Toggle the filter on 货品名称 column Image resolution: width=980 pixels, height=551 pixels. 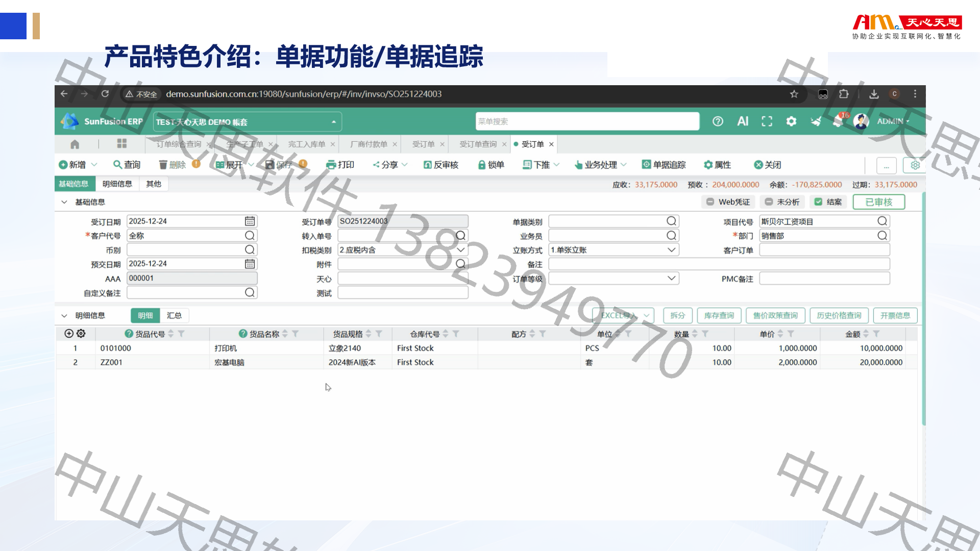click(295, 334)
